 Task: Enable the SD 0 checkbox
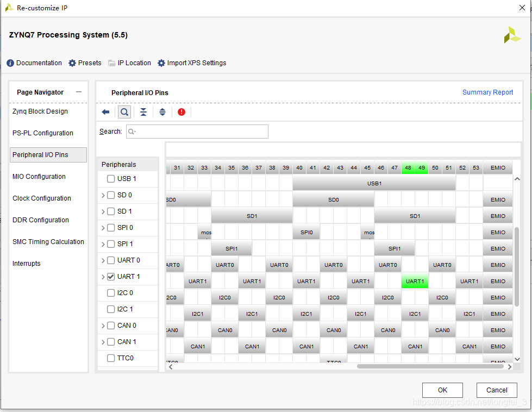pos(111,195)
